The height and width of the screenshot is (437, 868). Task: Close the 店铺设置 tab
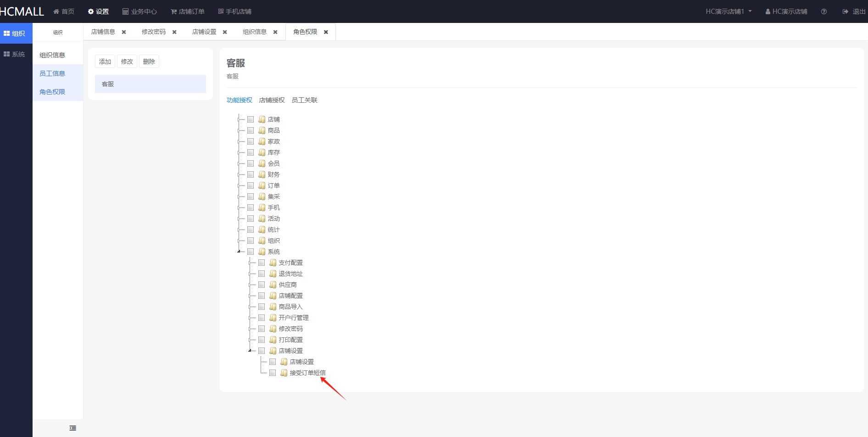[x=225, y=32]
